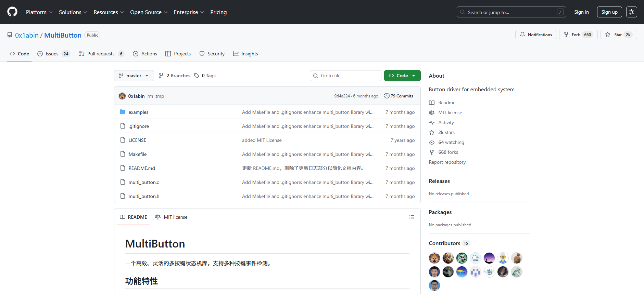
Task: Open the Releases heading link
Action: click(x=439, y=181)
